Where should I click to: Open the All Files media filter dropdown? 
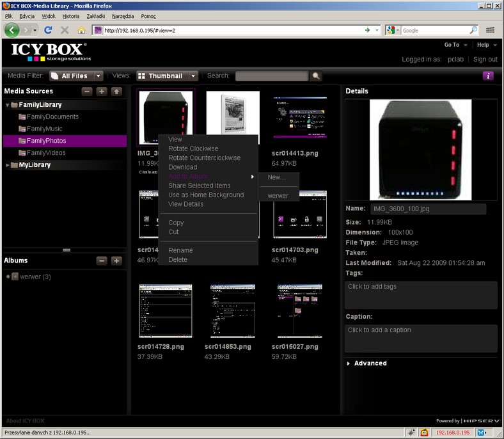98,76
